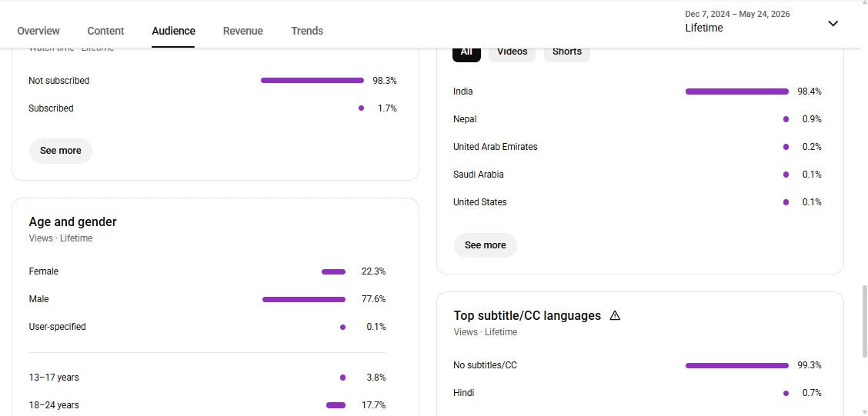Screen dimensions: 868x416
Task: Click the United States label
Action: (480, 202)
